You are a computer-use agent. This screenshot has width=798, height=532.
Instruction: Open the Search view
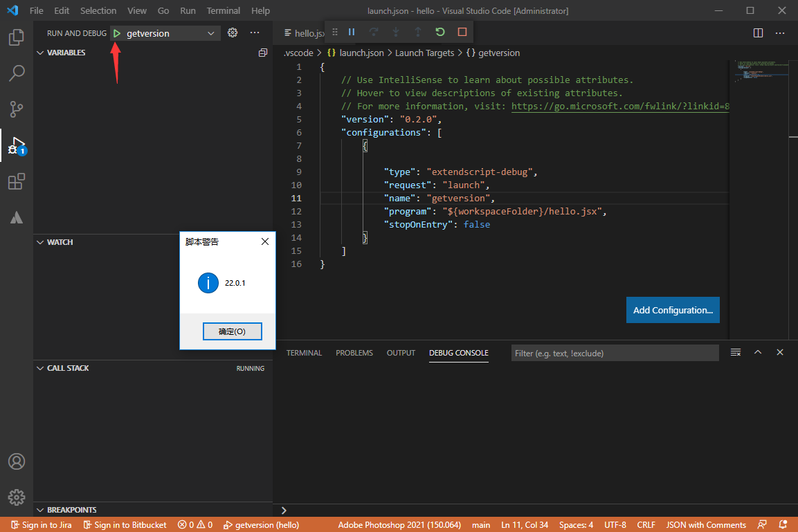pyautogui.click(x=16, y=73)
